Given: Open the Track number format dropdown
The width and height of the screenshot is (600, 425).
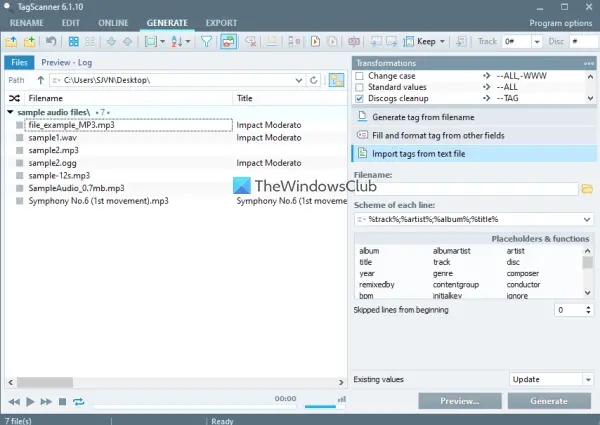Looking at the screenshot, I should coord(537,41).
